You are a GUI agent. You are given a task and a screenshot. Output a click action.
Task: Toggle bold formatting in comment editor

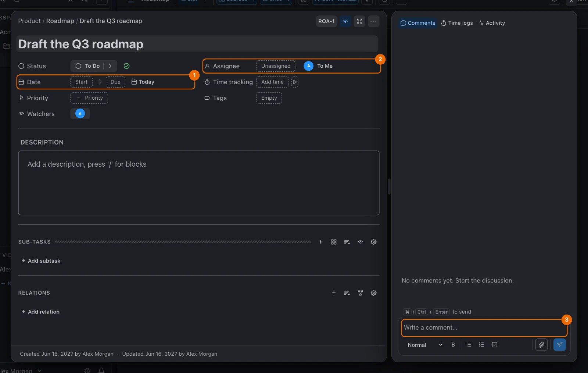point(453,345)
